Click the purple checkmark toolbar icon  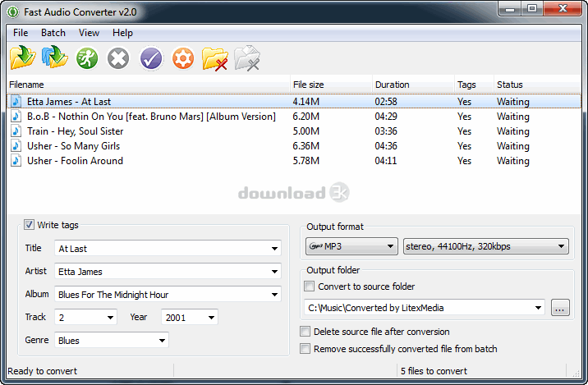point(151,58)
